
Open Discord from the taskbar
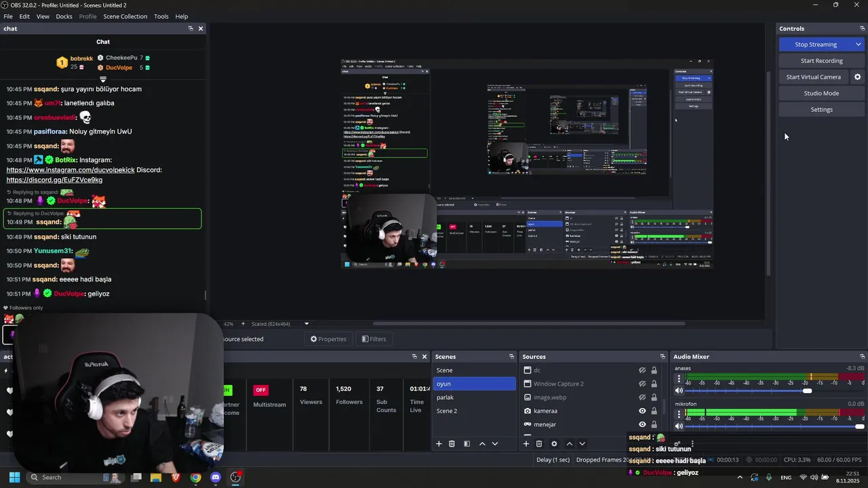216,477
